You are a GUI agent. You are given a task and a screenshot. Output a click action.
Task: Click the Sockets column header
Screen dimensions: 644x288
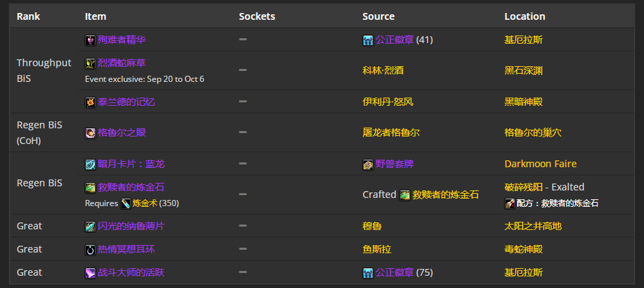(x=257, y=16)
